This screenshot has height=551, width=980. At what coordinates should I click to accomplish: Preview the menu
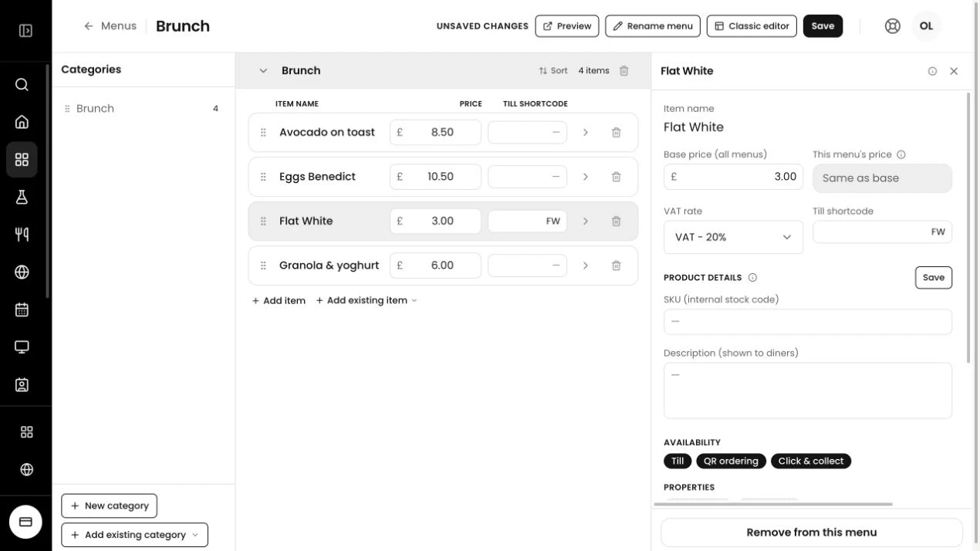pos(567,26)
